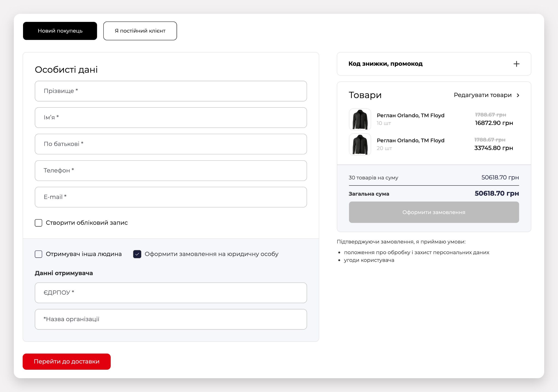Open the personal data protection policy link
Image resolution: width=558 pixels, height=392 pixels.
(417, 252)
